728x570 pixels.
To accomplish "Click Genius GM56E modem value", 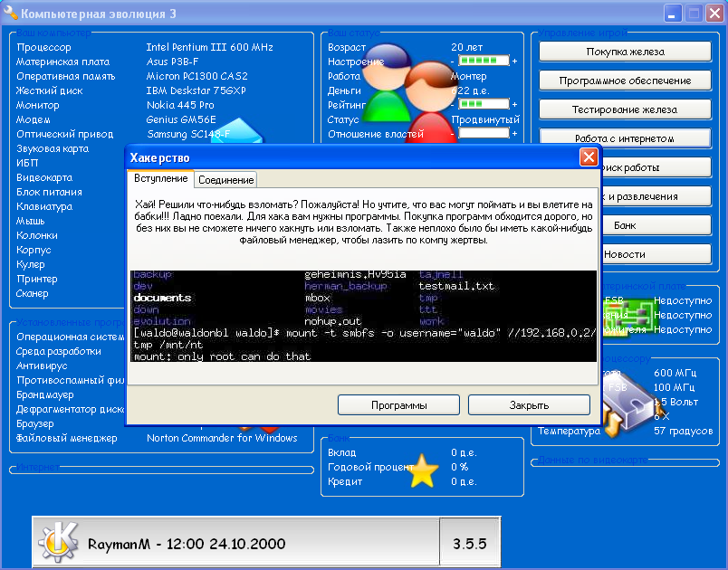I will coord(181,119).
